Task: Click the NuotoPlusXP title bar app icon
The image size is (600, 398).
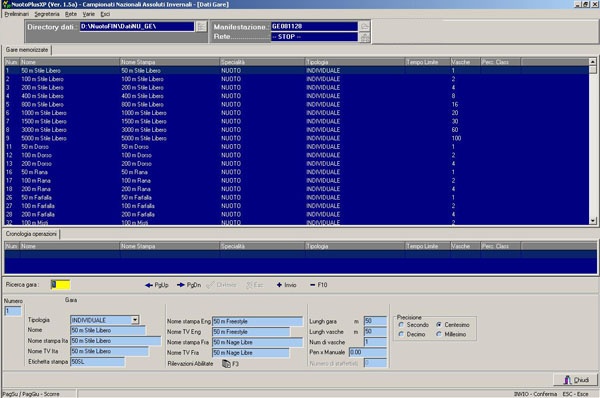Action: pos(6,5)
